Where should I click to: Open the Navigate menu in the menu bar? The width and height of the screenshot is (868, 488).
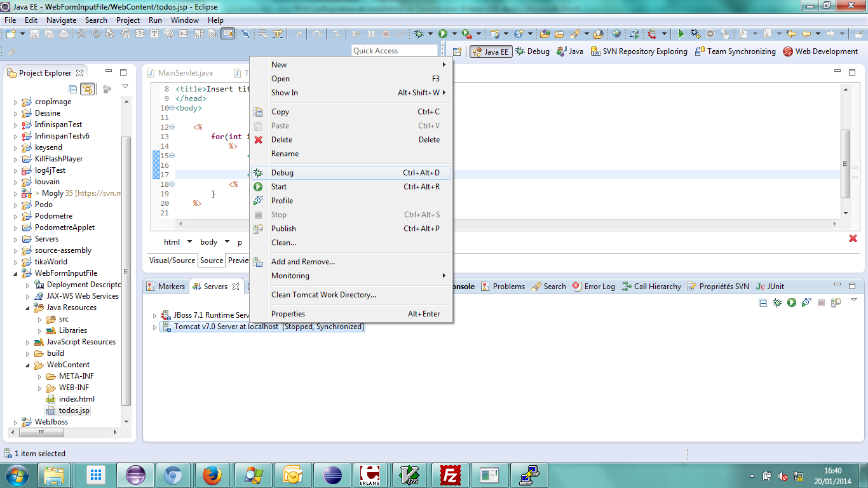click(61, 20)
